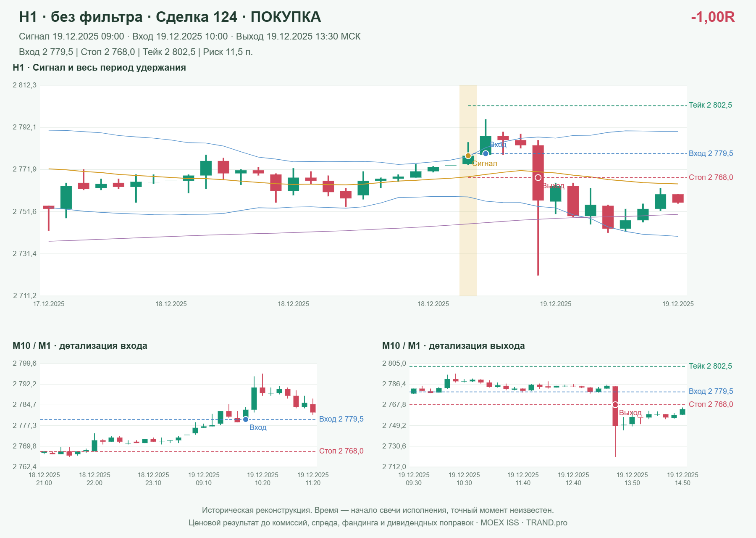Click the 19.12.2025 09:30 x-axis tick in exit chart
This screenshot has height=538, width=756.
point(414,479)
